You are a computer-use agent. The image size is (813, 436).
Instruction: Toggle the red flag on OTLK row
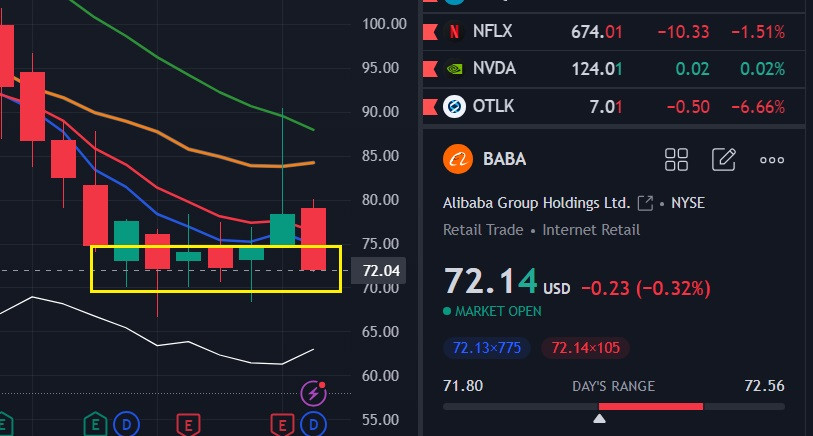coord(430,106)
